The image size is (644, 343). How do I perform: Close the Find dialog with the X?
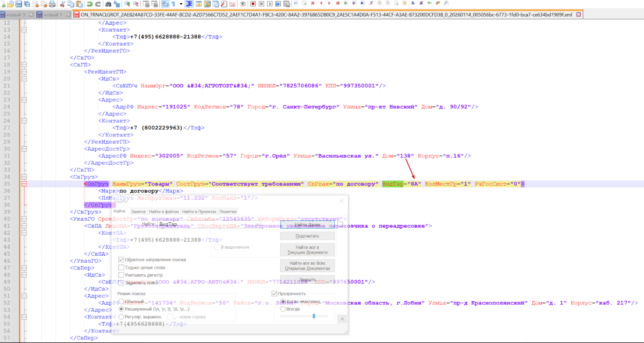pos(341,201)
